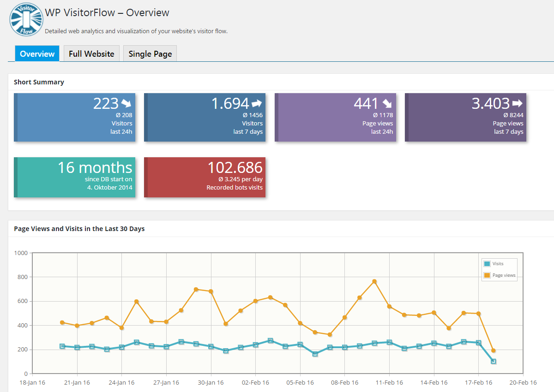The width and height of the screenshot is (554, 392).
Task: Click the 16 months DB start tile
Action: [75, 177]
